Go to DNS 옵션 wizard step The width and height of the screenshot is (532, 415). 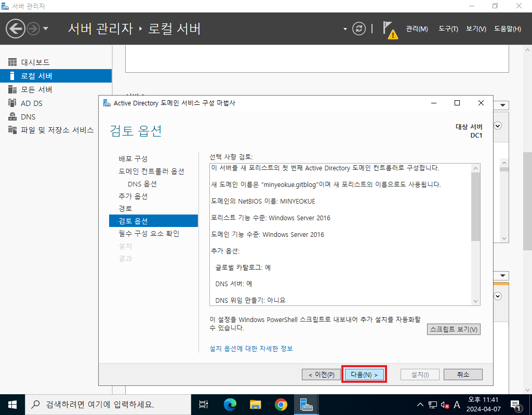pos(142,184)
